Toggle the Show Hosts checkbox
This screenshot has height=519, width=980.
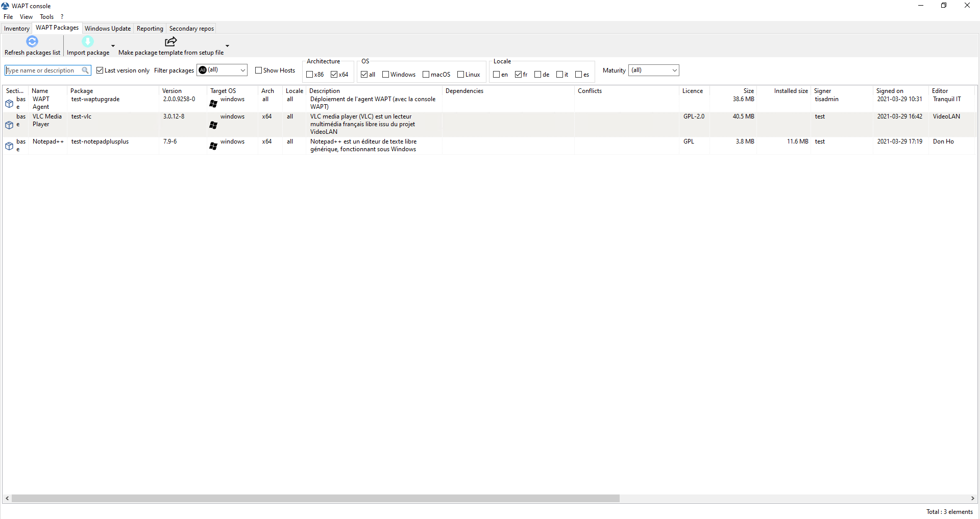258,70
